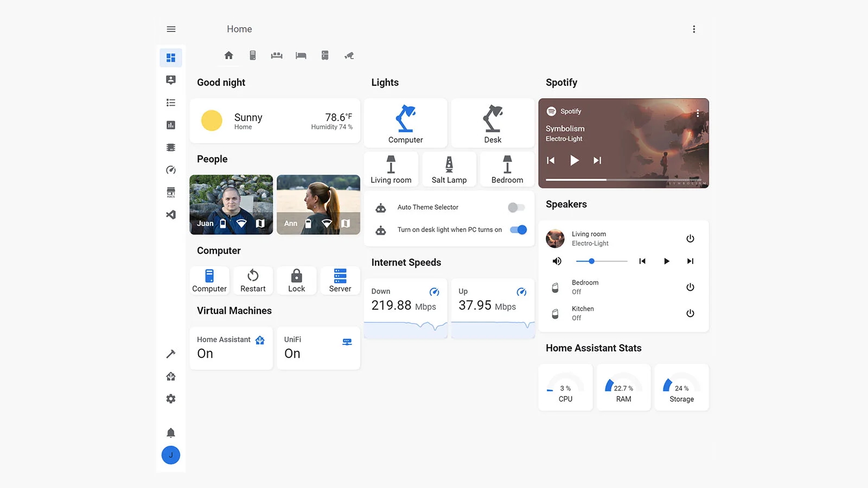This screenshot has width=868, height=488.
Task: Open the Settings gear in the sidebar
Action: click(171, 399)
